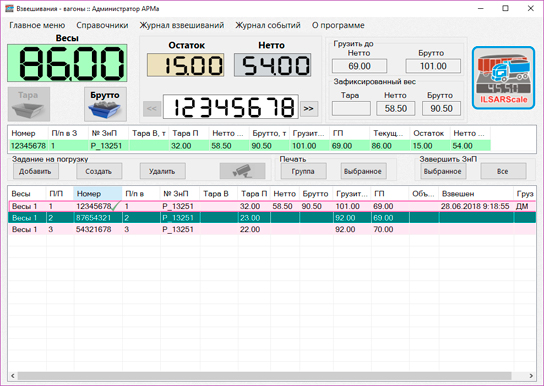Click the № ЗнП header in lower table

[x=179, y=194]
